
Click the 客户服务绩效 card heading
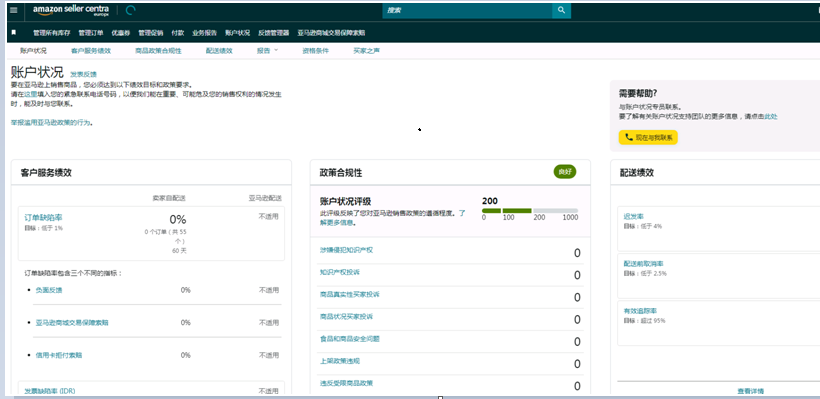coord(46,173)
